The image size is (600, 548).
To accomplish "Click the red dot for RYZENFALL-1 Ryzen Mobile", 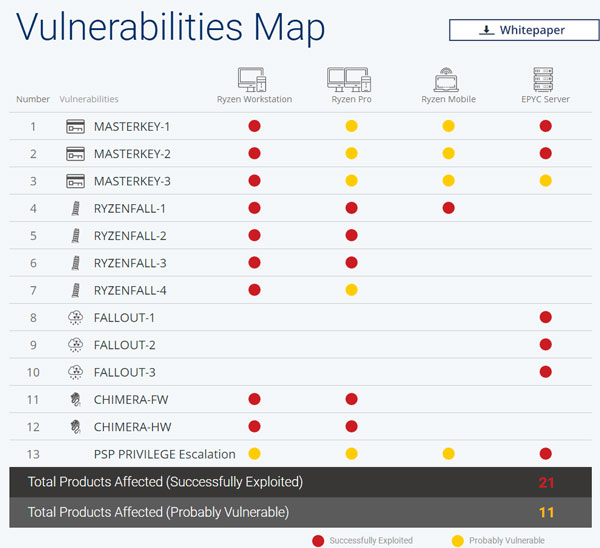I will [x=448, y=208].
